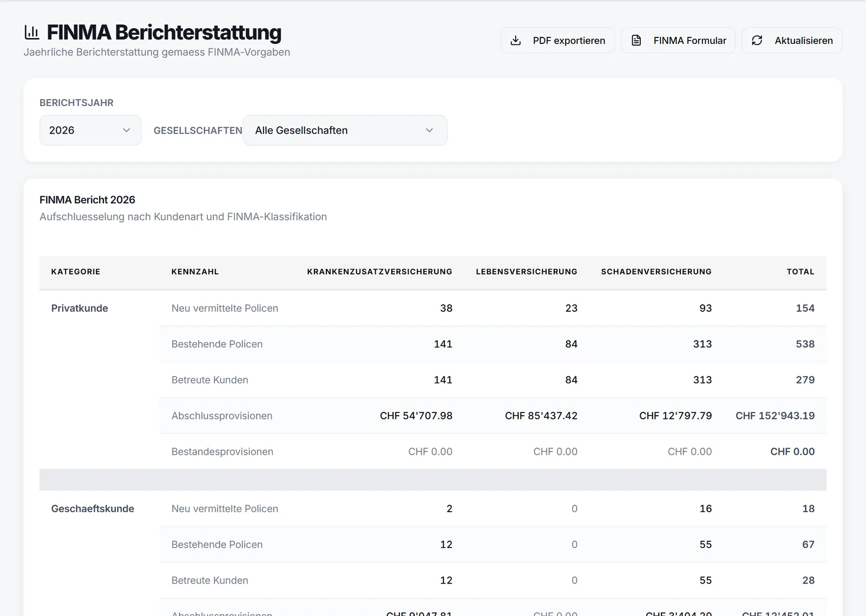
Task: Click Geschaeftskunde Neu vermittelte Policen row label
Action: [225, 509]
